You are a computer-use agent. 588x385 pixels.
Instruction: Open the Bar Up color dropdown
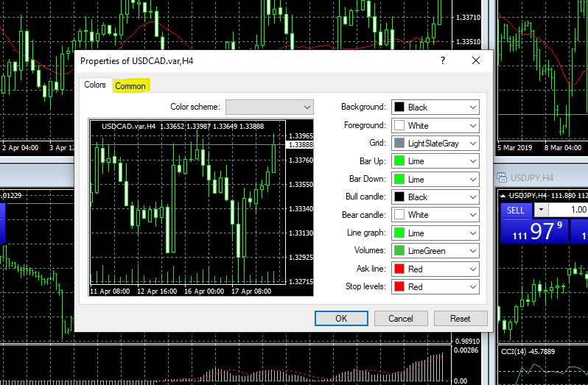coord(435,161)
